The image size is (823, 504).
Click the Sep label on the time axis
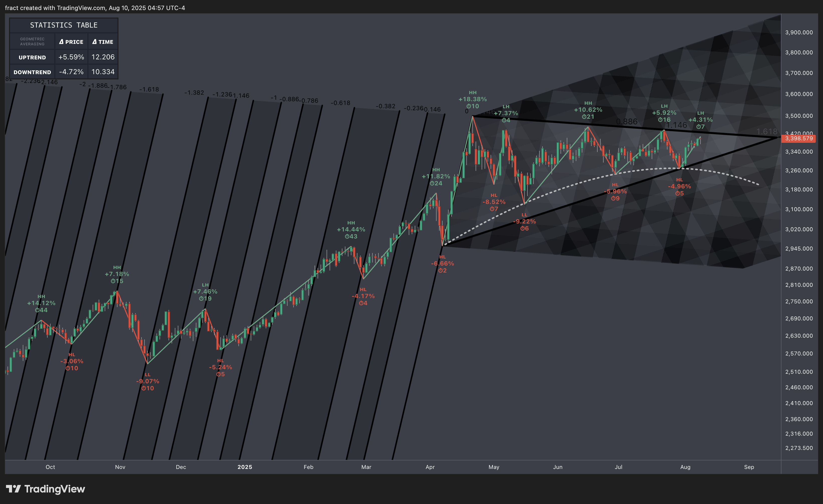749,467
